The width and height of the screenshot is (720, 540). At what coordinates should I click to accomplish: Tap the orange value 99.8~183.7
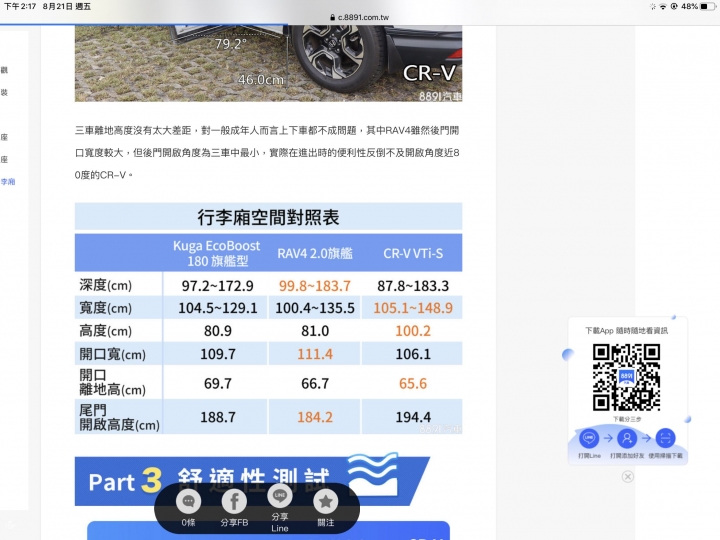click(315, 286)
